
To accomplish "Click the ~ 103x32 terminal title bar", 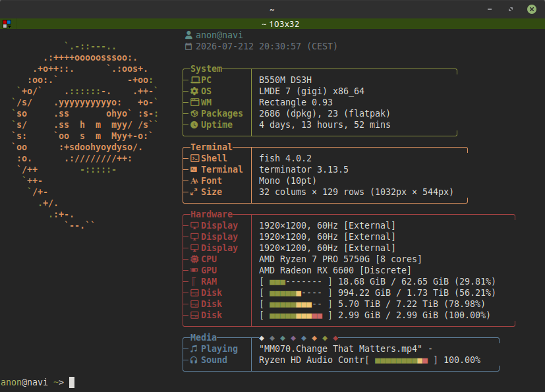I will pos(280,24).
